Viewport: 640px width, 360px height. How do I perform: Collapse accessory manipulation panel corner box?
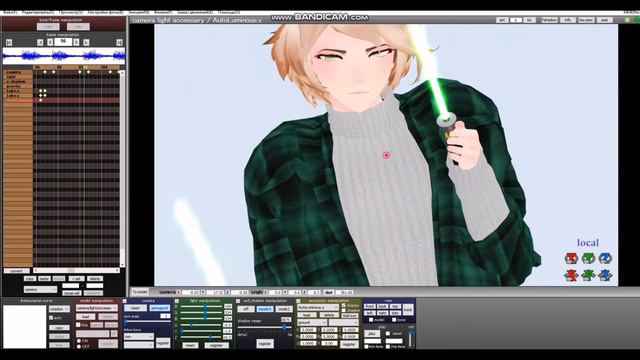[x=298, y=301]
